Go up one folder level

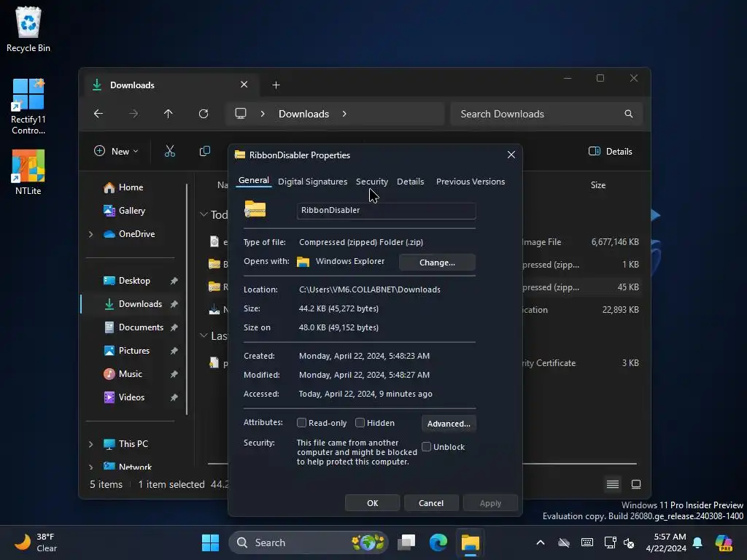click(169, 114)
